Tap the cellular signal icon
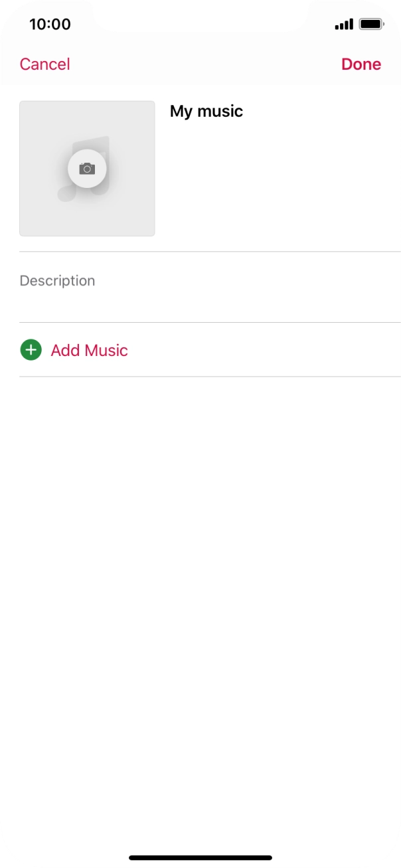 point(345,24)
